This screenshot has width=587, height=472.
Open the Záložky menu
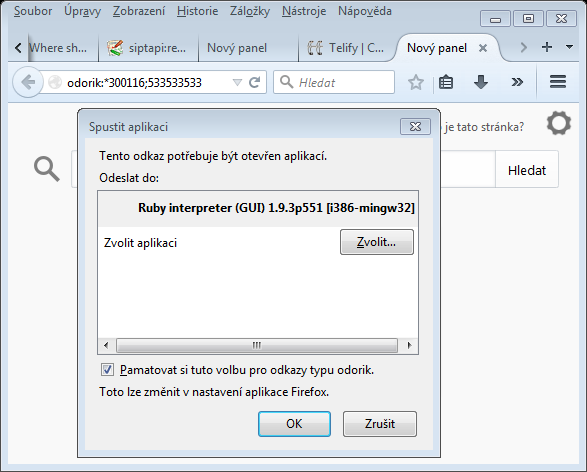point(250,11)
